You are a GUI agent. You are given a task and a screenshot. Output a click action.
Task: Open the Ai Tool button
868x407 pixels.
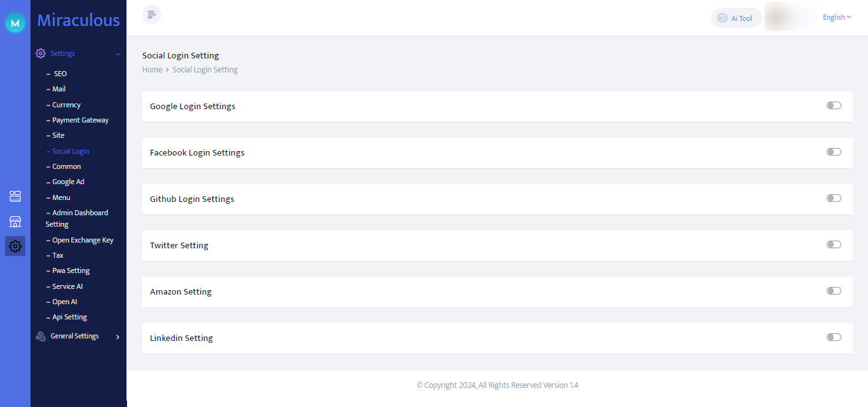[x=736, y=18]
